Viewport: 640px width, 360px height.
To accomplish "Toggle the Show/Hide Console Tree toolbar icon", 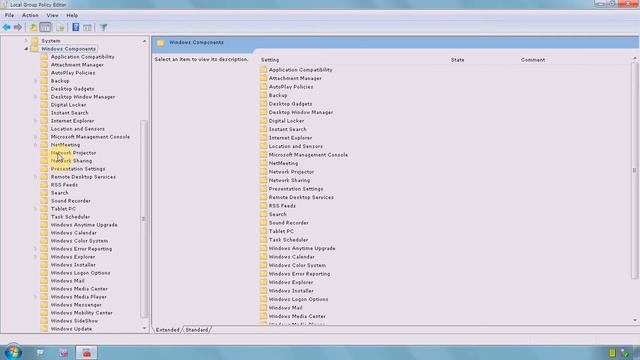I will [45, 27].
